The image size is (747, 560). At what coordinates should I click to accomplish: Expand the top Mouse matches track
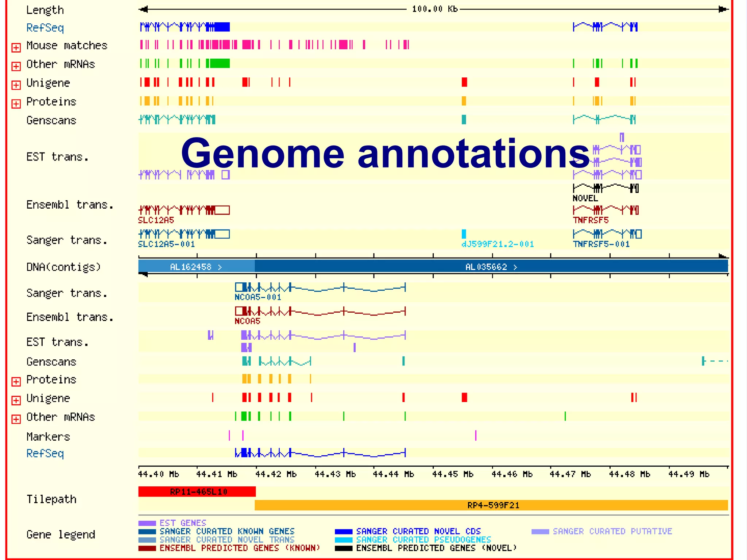pyautogui.click(x=16, y=48)
